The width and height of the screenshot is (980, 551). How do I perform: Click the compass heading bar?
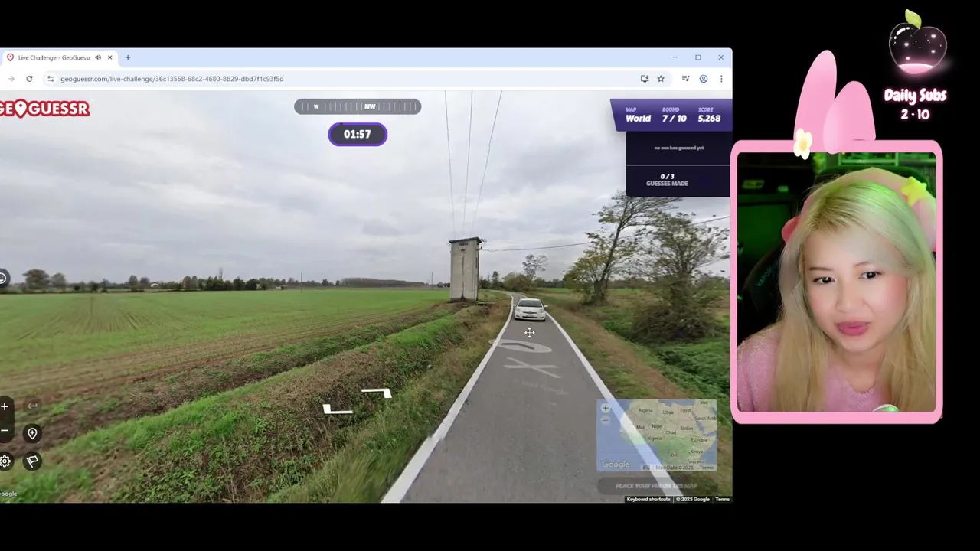point(358,106)
